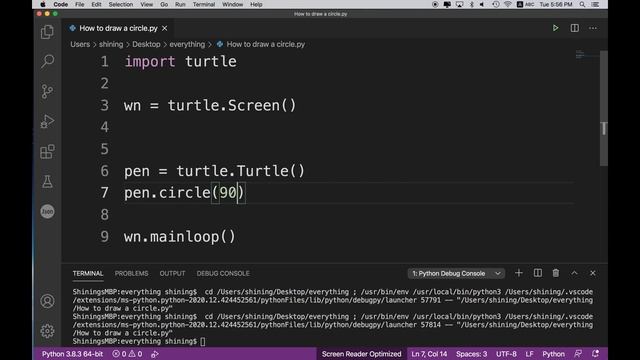Screen dimensions: 640x360
Task: Open the Python Debug Console terminal dropdown
Action: (456, 273)
